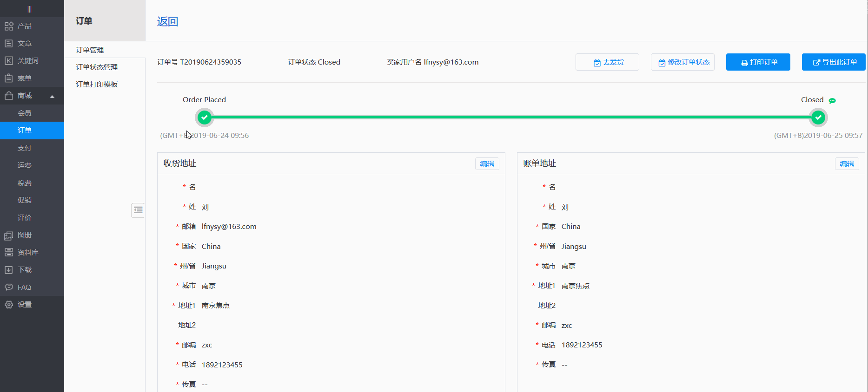This screenshot has width=868, height=392.
Task: Go to 会员 under 商城
Action: (x=25, y=113)
